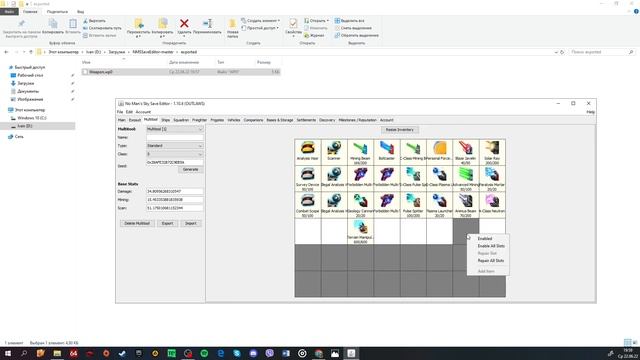The image size is (640, 360).
Task: Select the Advanced Mining Laser slot
Action: [465, 178]
